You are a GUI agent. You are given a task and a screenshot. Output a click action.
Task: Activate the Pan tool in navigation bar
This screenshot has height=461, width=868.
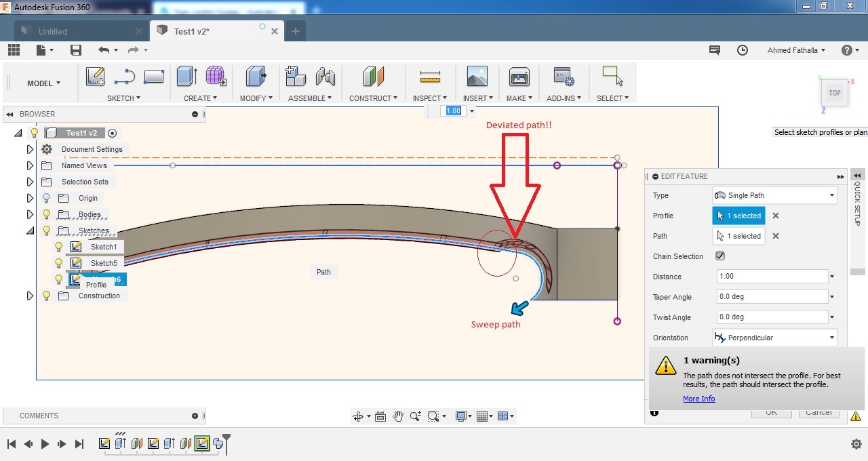tap(398, 416)
